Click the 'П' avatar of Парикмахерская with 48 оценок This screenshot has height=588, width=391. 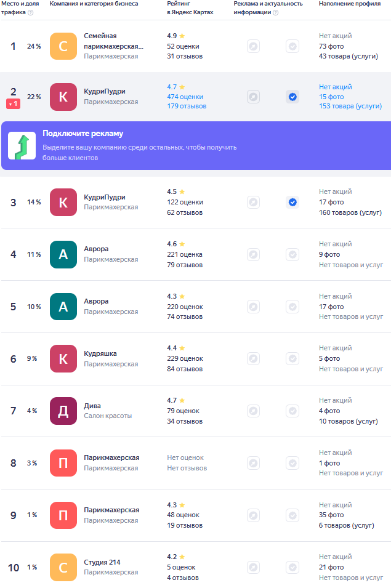click(x=63, y=515)
